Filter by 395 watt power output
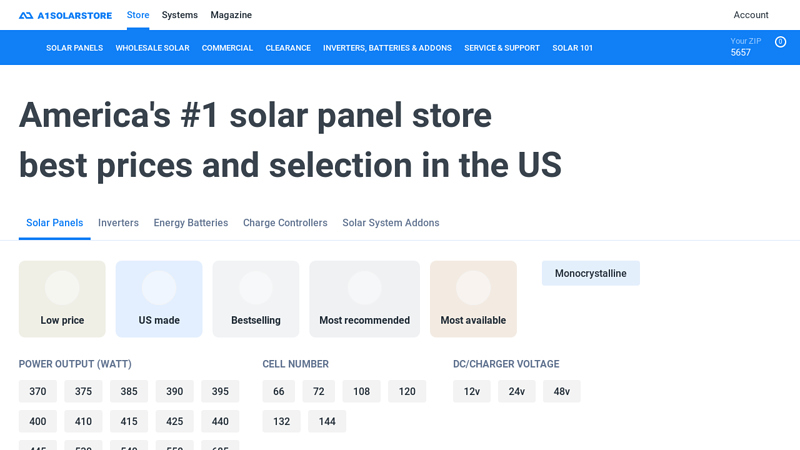Viewport: 800px width, 450px height. tap(220, 391)
